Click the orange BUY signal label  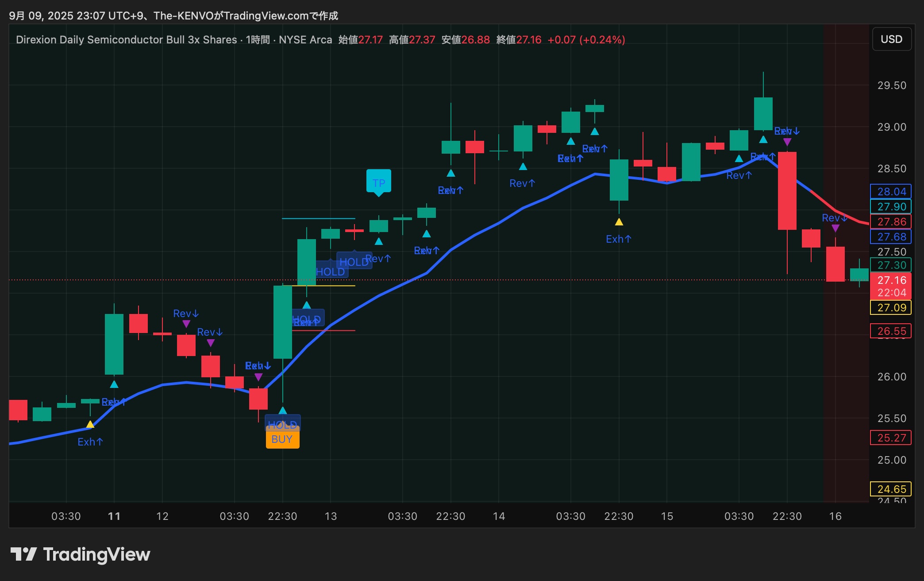[x=282, y=439]
